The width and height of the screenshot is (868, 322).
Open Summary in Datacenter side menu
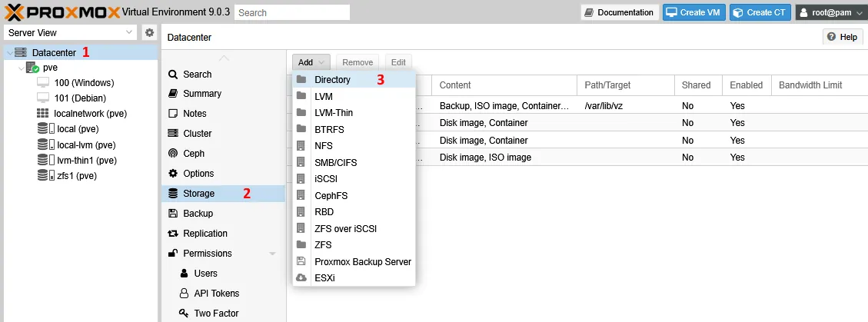point(224,94)
